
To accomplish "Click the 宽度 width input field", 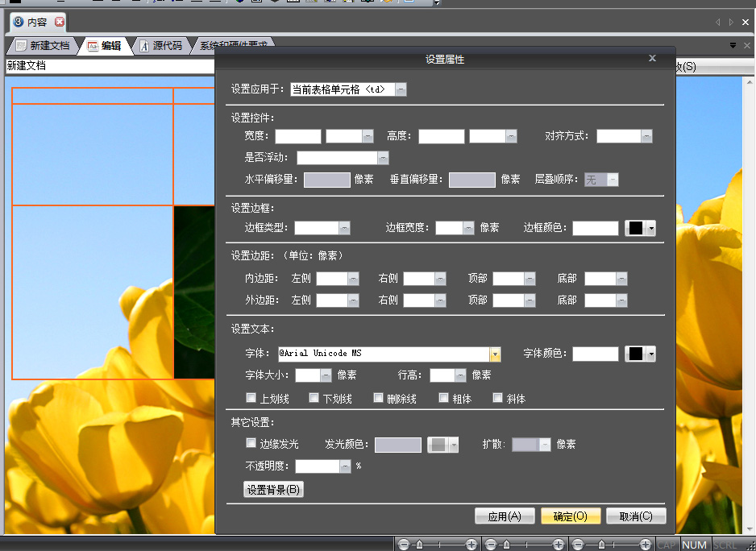I will click(297, 136).
